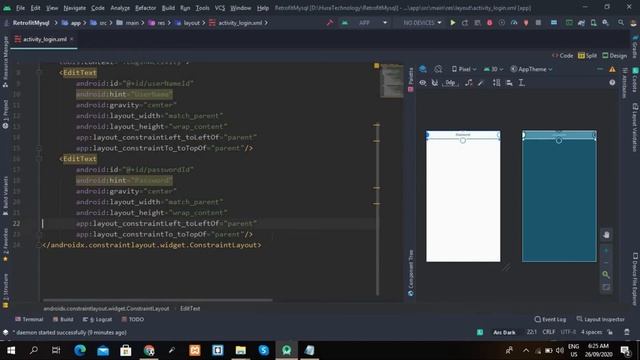
Task: Open File Explorer from the taskbar
Action: click(x=240, y=350)
